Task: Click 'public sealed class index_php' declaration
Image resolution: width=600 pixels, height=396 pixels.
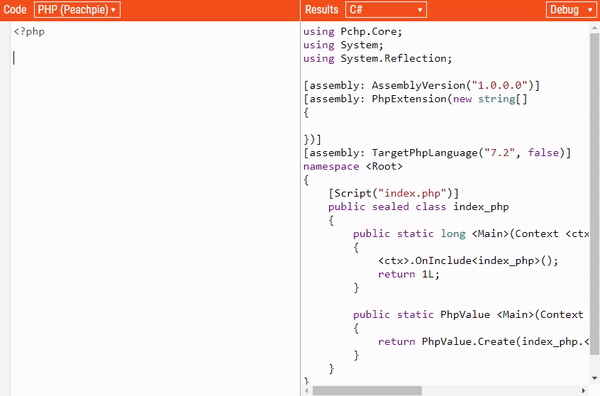Action: click(x=419, y=207)
